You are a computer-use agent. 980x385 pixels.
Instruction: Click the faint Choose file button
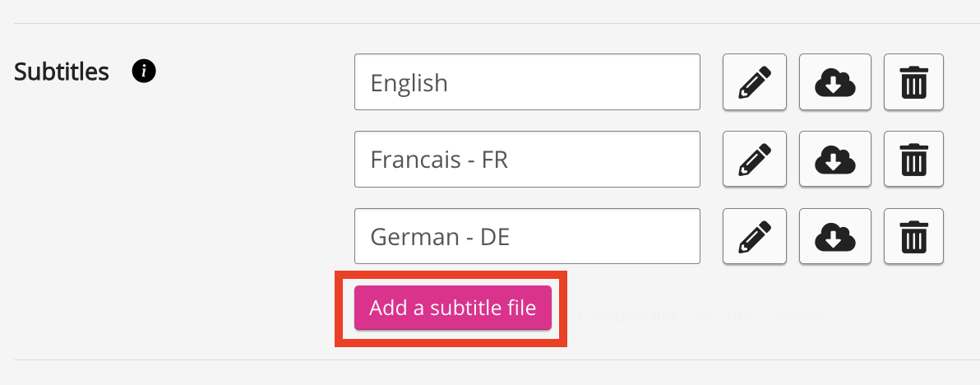coord(629,315)
